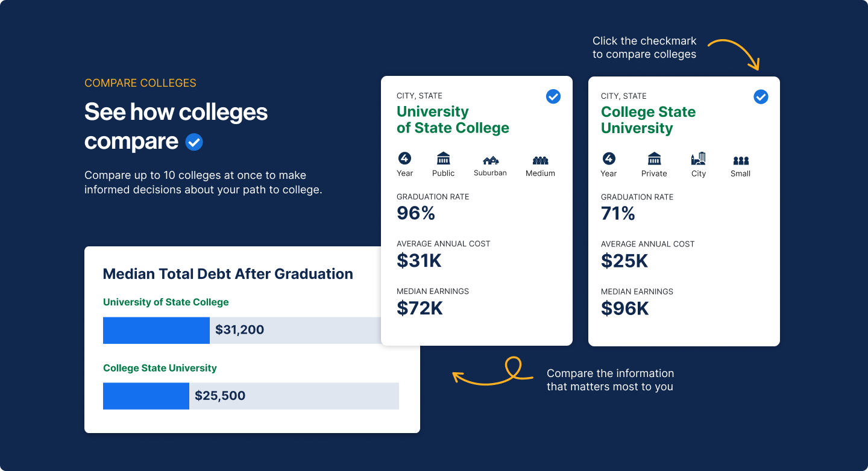Open the University of State College card title
The image size is (868, 471).
coord(453,120)
